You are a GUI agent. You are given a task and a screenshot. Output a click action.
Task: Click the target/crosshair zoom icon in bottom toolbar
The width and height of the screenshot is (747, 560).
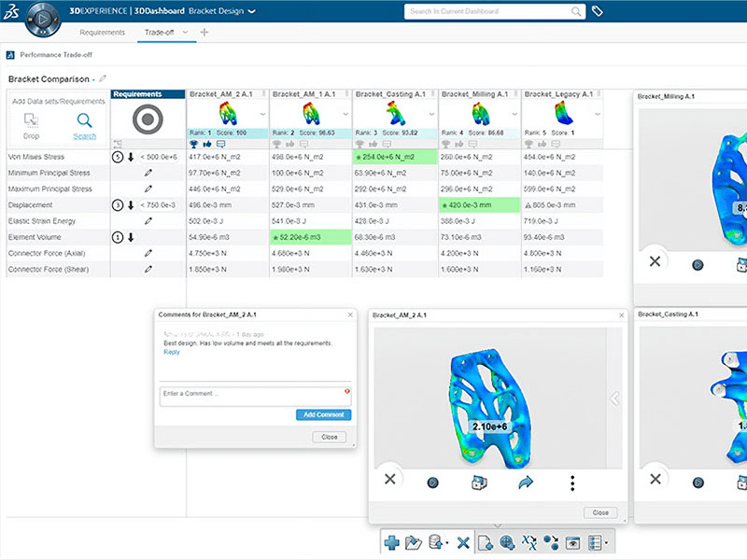coord(506,542)
